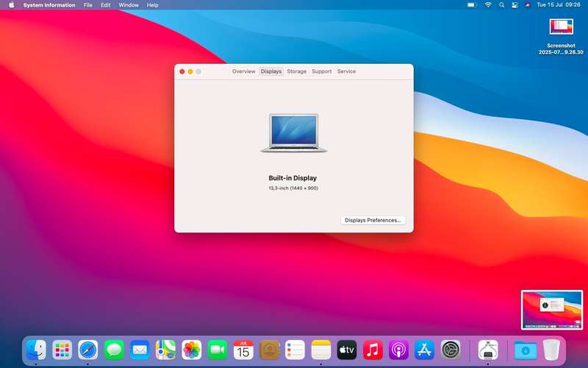Launch Apple TV from the Dock

point(347,350)
